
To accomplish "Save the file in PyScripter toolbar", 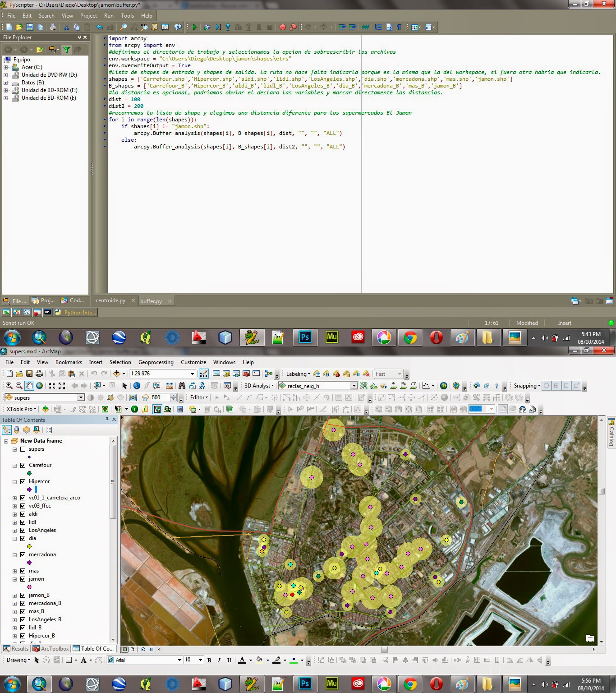I will 29,27.
